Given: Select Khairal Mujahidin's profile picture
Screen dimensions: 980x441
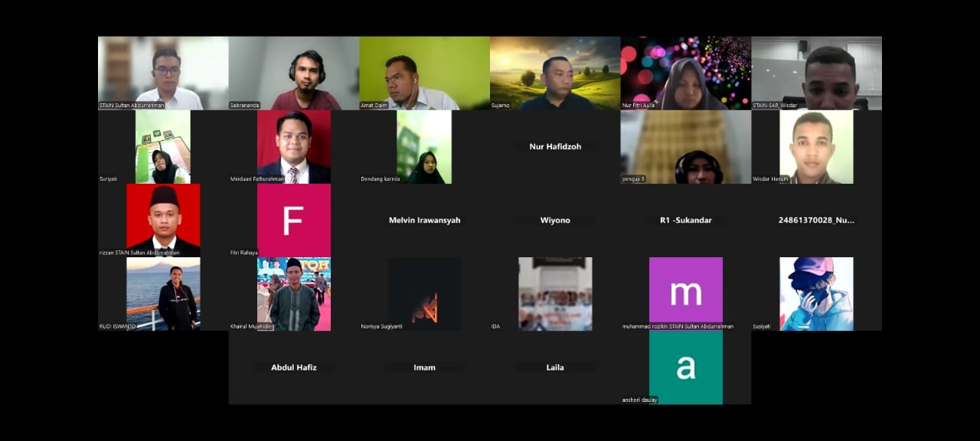Looking at the screenshot, I should [294, 294].
